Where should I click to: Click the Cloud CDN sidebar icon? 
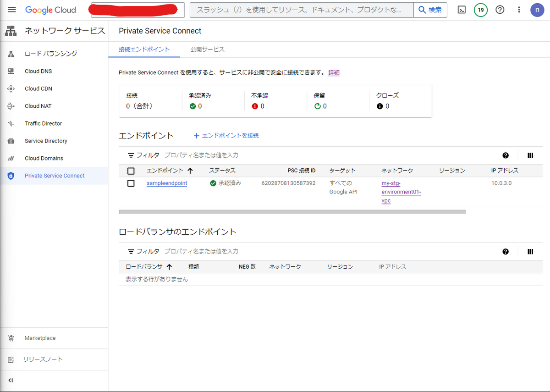pyautogui.click(x=11, y=88)
